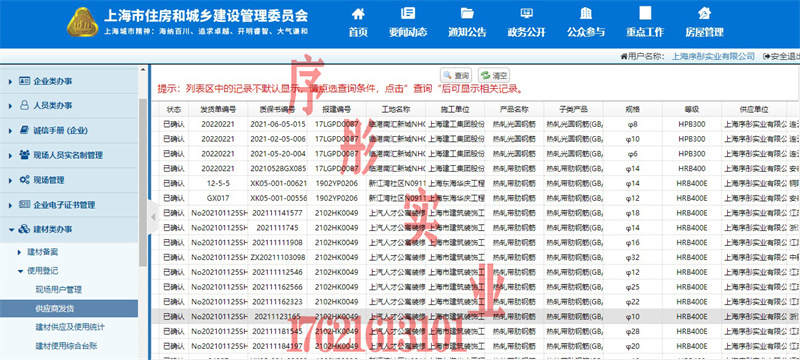Open the document icon above 重点工作
The width and height of the screenshot is (800, 360).
pos(645,13)
